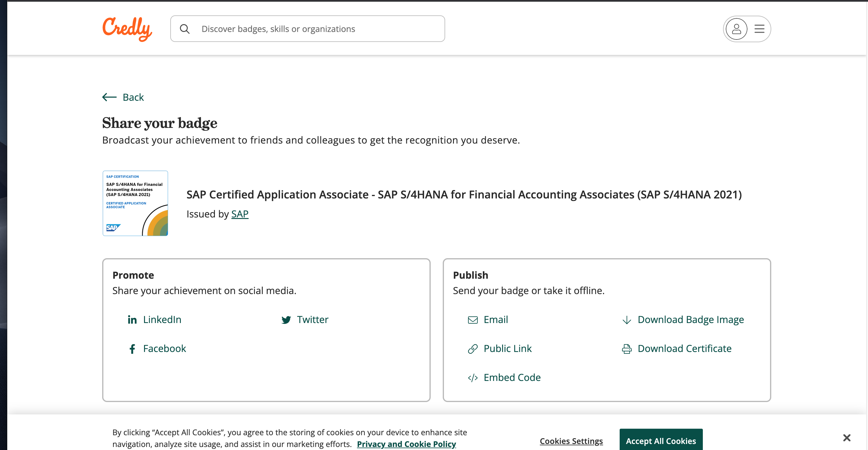Click the Back arrow icon
The height and width of the screenshot is (450, 868).
click(x=109, y=97)
